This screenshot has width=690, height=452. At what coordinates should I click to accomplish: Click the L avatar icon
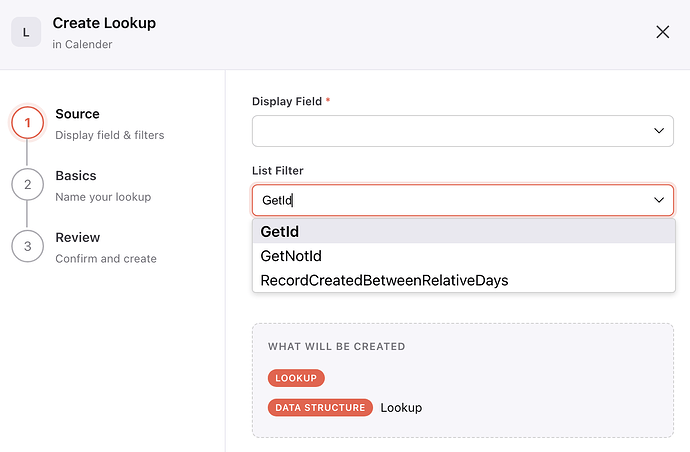click(26, 32)
